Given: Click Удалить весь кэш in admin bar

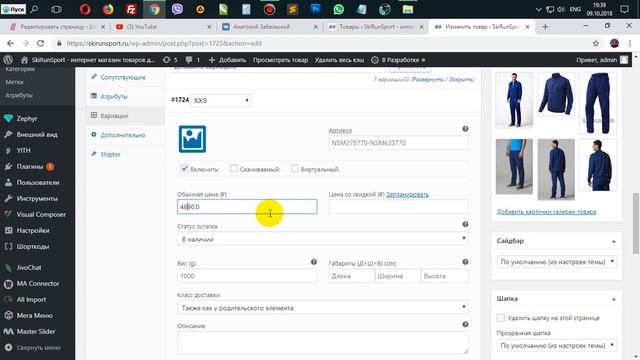Looking at the screenshot, I should tap(339, 60).
